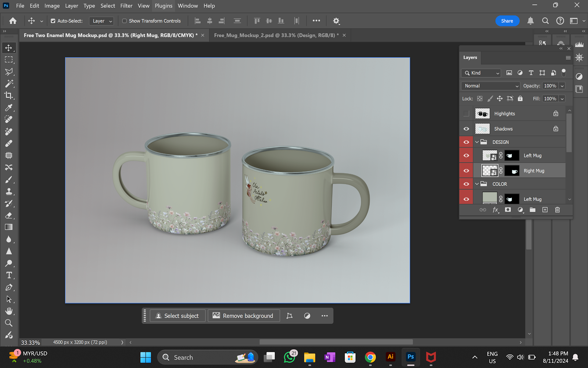Select the Crop tool
Screen dimensions: 588x368
tap(9, 96)
